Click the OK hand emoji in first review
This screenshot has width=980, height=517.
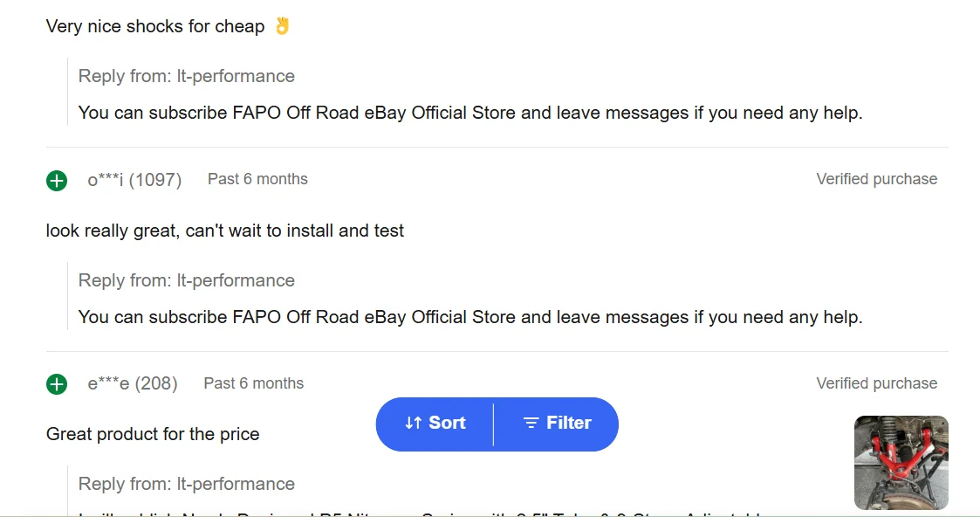tap(282, 26)
